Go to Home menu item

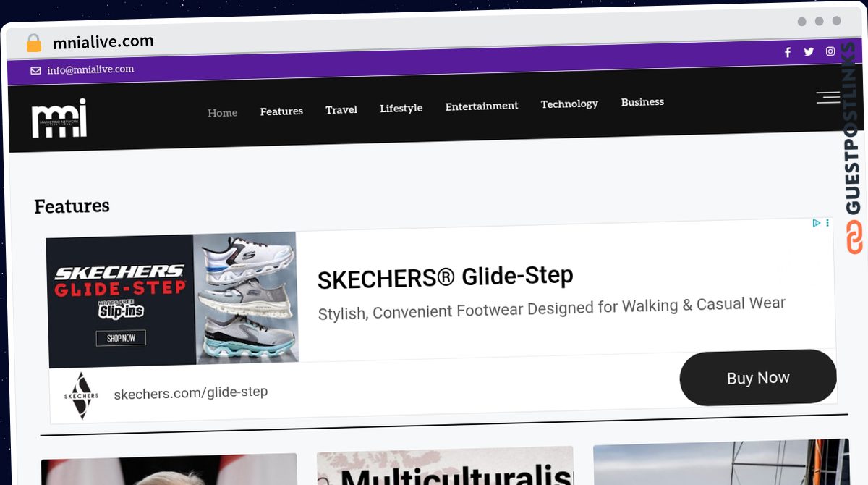223,113
